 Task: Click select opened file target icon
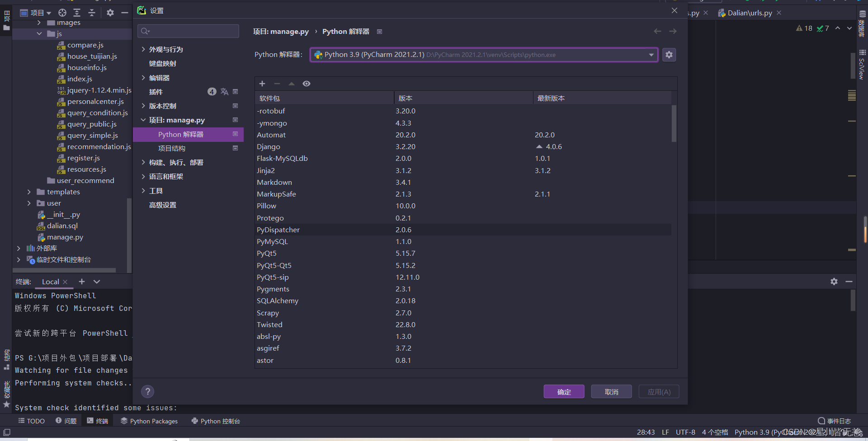click(62, 13)
